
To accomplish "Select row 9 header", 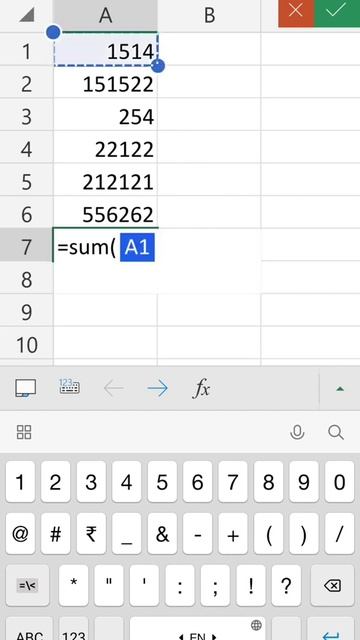I will pos(27,312).
